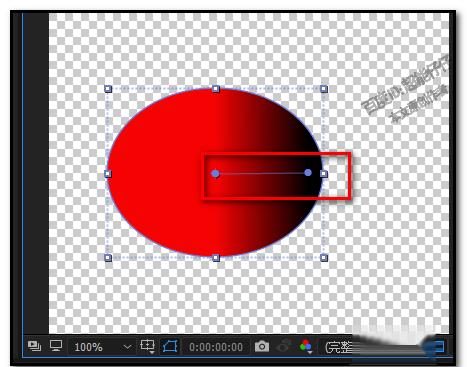The width and height of the screenshot is (467, 367).
Task: Click the Always Preview This View icon
Action: click(34, 346)
